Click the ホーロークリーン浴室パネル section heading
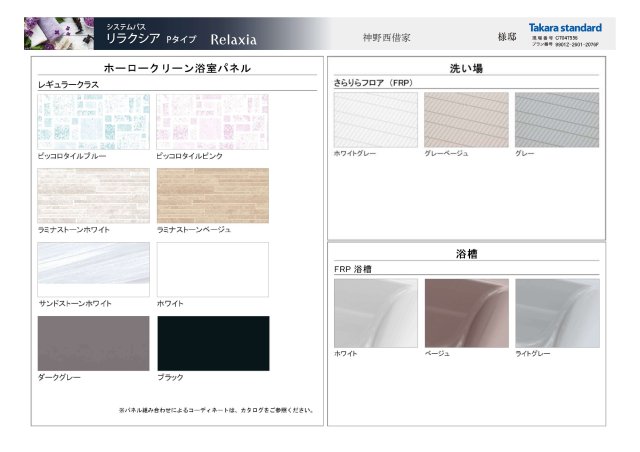The width and height of the screenshot is (640, 452). [177, 68]
